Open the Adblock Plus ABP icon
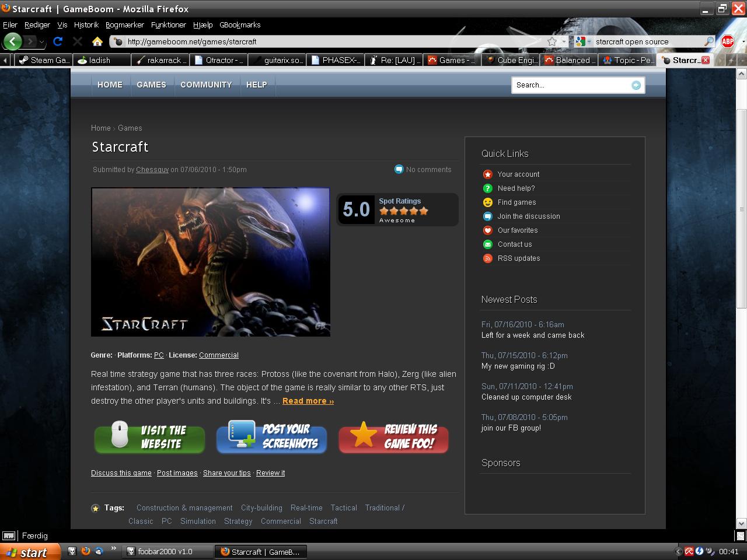 tap(727, 41)
